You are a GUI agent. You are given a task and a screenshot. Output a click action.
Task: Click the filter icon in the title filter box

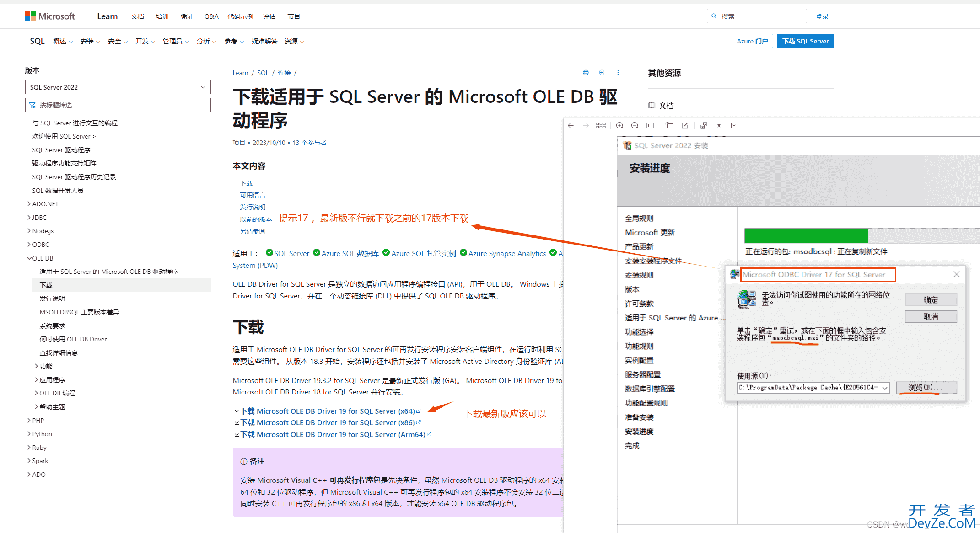pyautogui.click(x=32, y=105)
